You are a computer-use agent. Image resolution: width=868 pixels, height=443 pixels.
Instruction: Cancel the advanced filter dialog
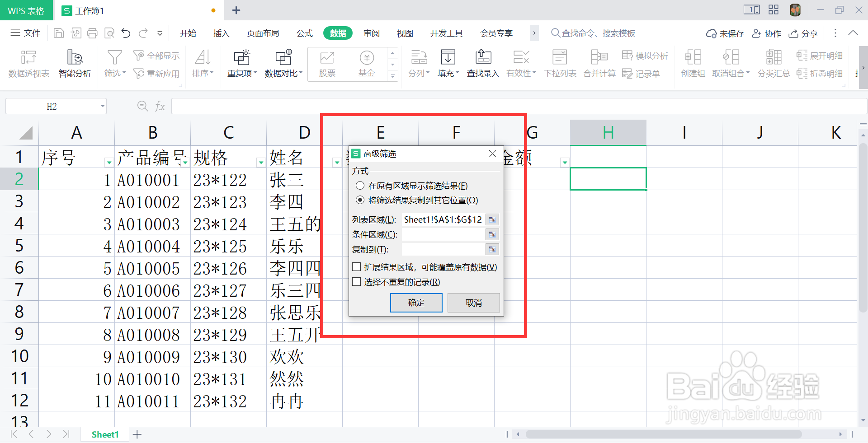tap(473, 303)
